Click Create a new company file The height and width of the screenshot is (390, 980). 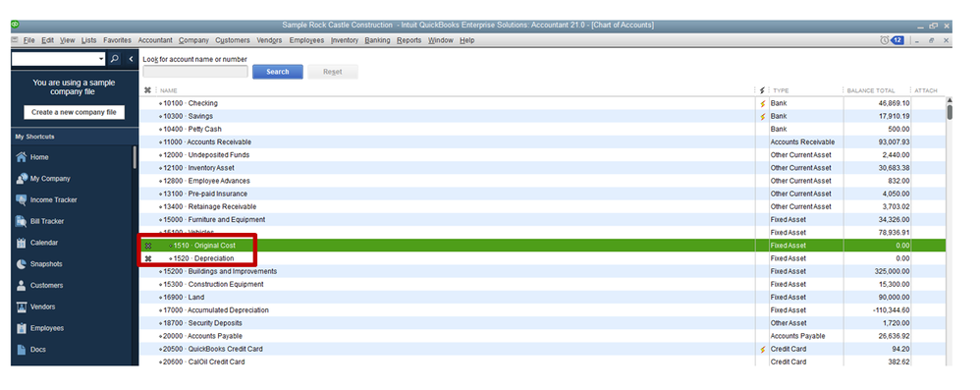pos(74,113)
